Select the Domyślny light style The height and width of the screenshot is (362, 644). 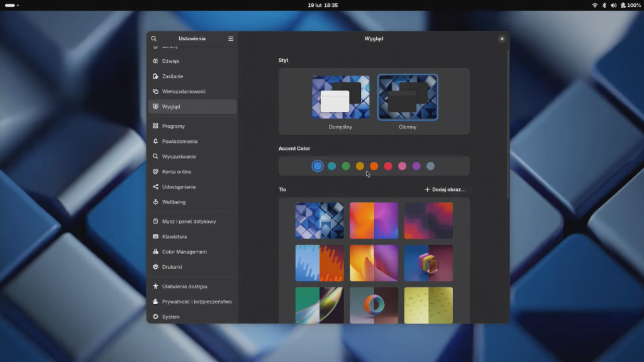click(x=340, y=97)
